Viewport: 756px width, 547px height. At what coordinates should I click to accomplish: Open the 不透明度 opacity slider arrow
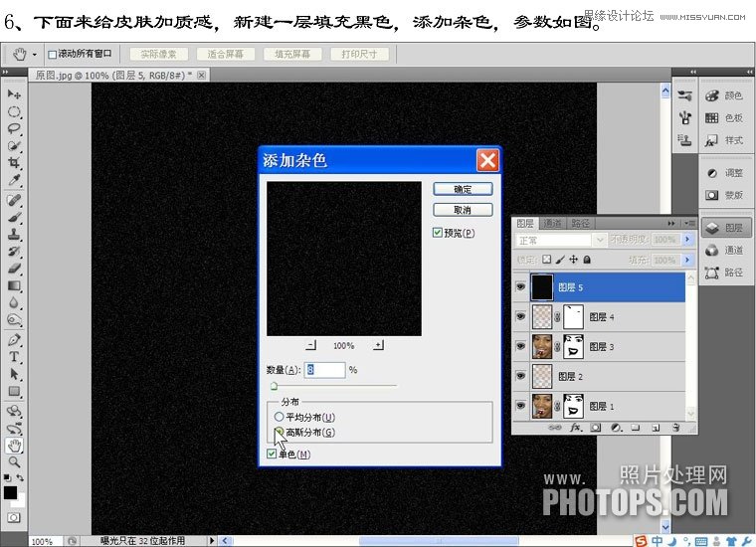688,240
